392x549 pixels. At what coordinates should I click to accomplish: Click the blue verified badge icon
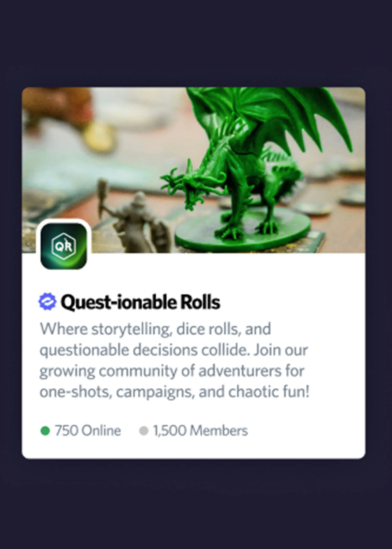point(47,301)
